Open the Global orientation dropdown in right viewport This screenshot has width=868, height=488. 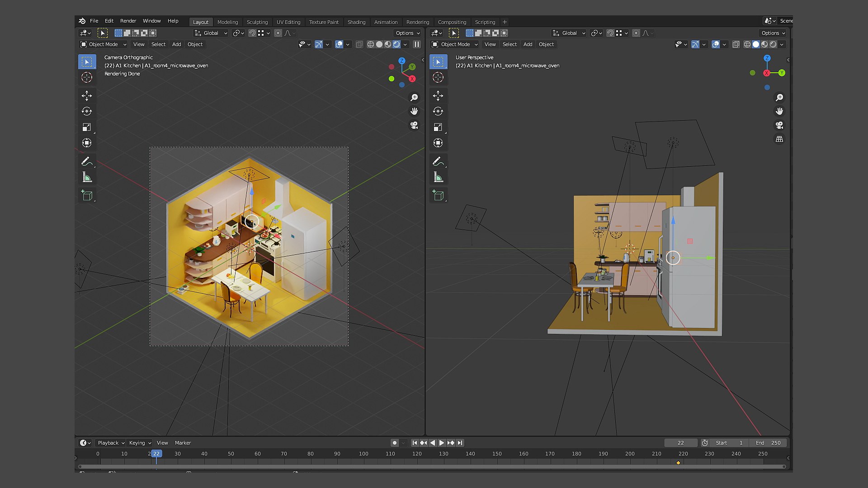pyautogui.click(x=569, y=33)
